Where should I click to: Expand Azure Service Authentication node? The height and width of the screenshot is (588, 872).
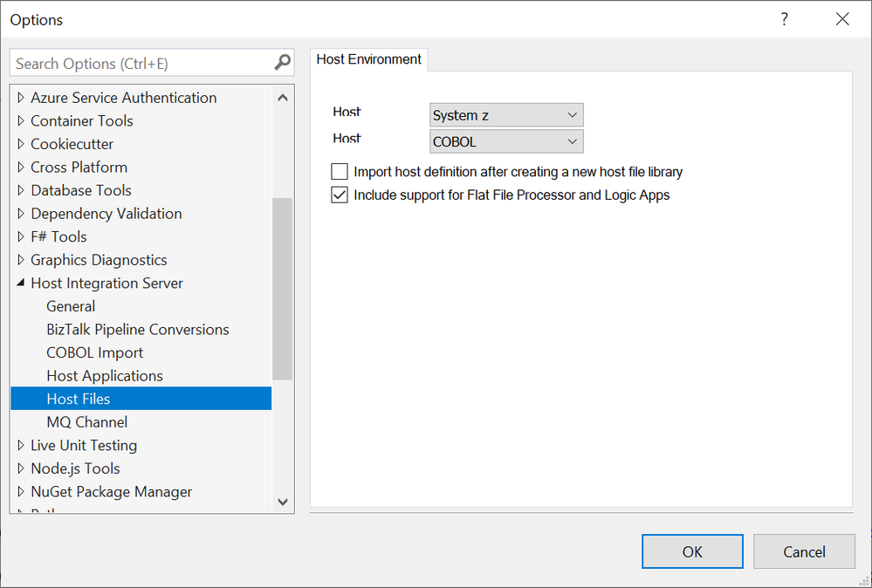click(x=21, y=98)
